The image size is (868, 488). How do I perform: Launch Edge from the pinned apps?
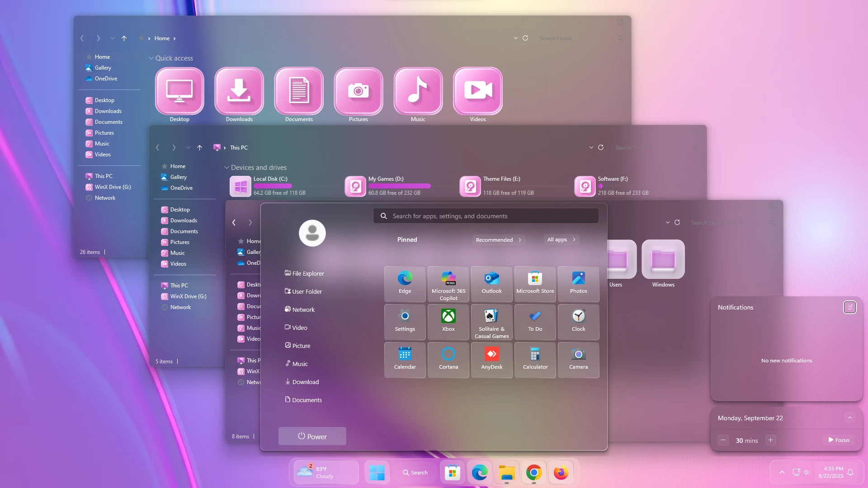click(x=405, y=284)
